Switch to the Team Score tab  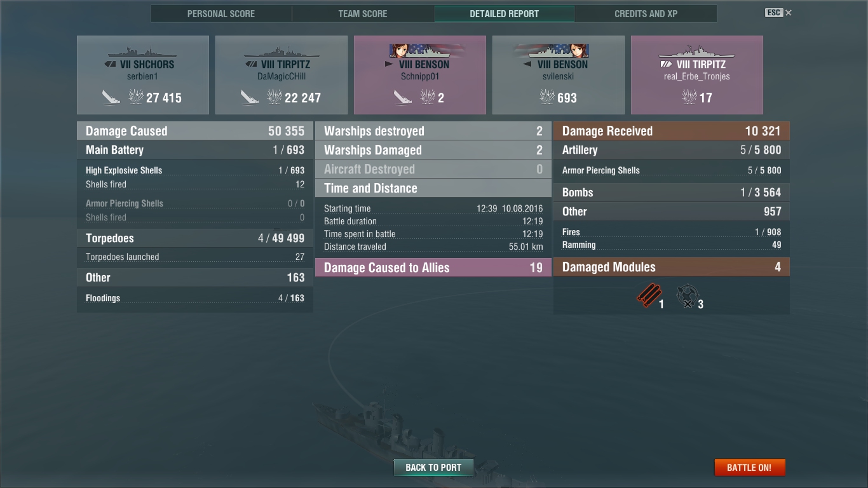(x=363, y=14)
